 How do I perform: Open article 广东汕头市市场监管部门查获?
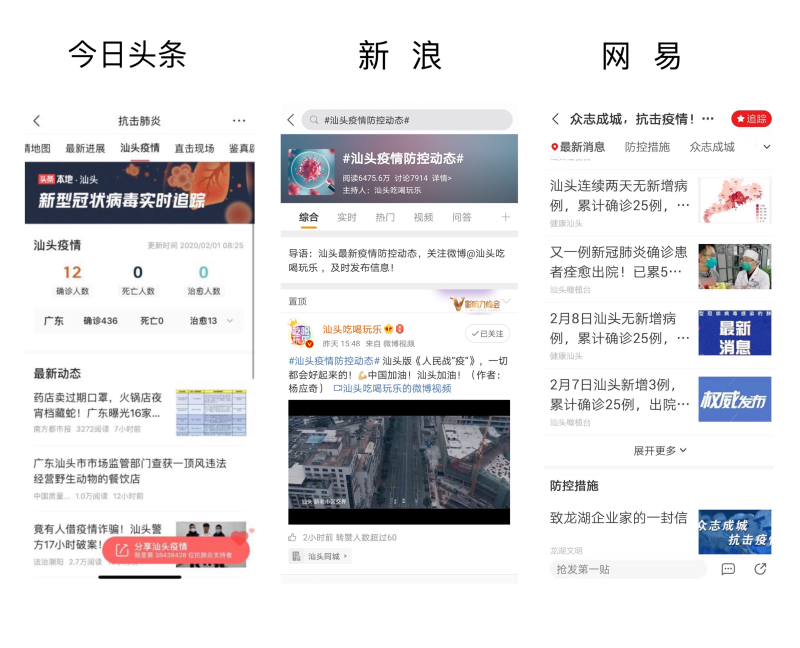click(x=130, y=471)
